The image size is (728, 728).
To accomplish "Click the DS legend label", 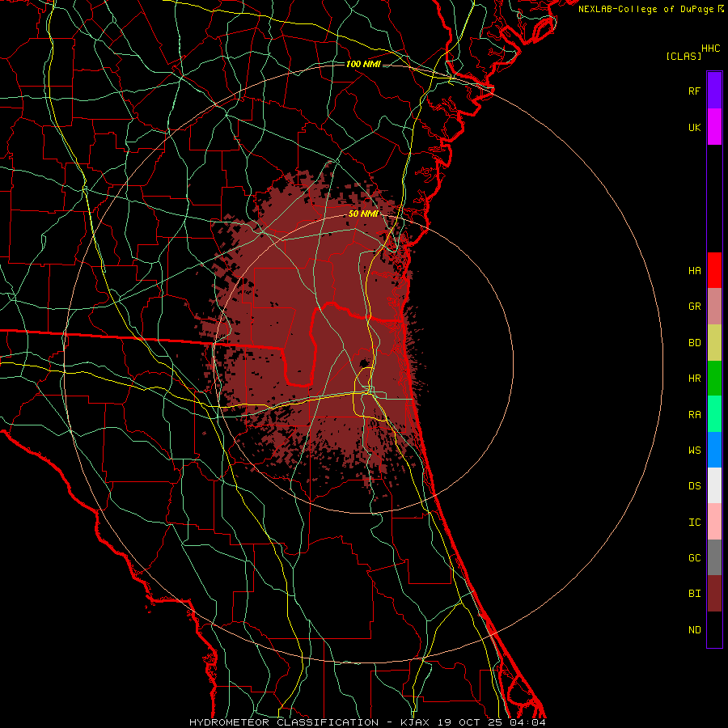I will [694, 486].
